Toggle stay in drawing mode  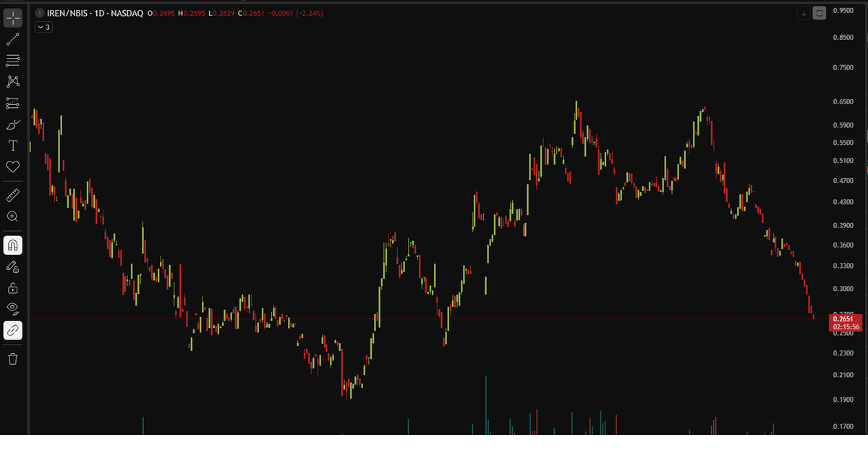13,267
